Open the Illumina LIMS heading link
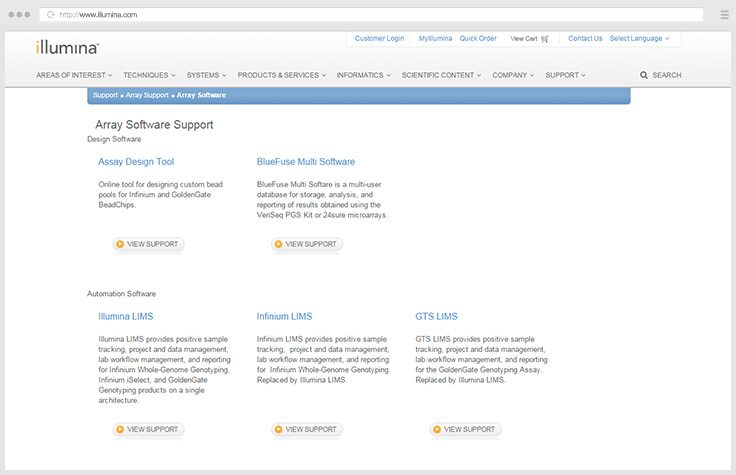Image resolution: width=736 pixels, height=475 pixels. coord(126,316)
